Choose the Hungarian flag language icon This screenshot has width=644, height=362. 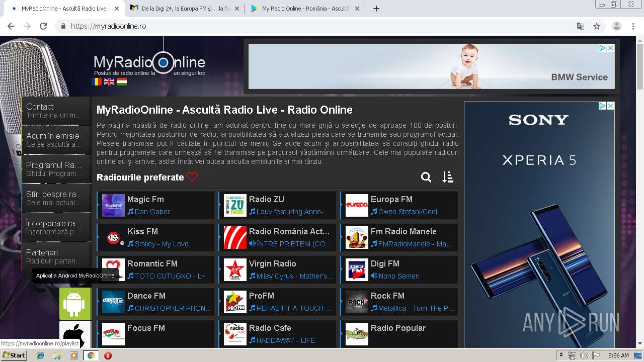pyautogui.click(x=122, y=81)
